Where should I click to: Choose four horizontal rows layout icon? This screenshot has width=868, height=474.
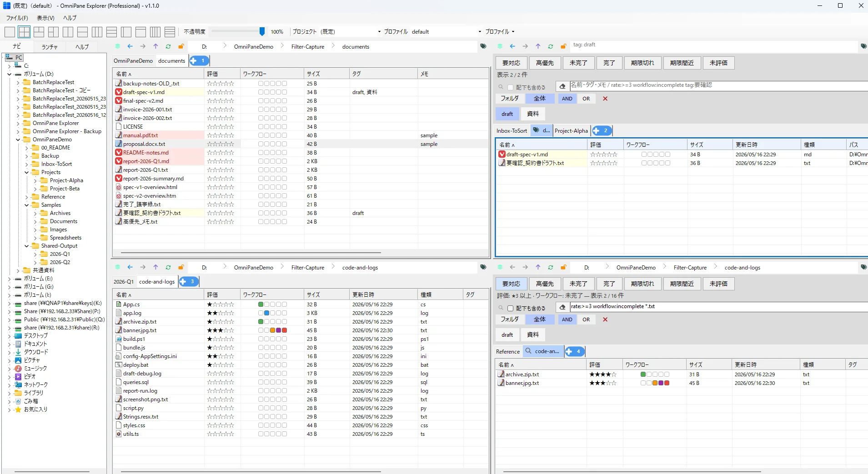click(x=170, y=32)
